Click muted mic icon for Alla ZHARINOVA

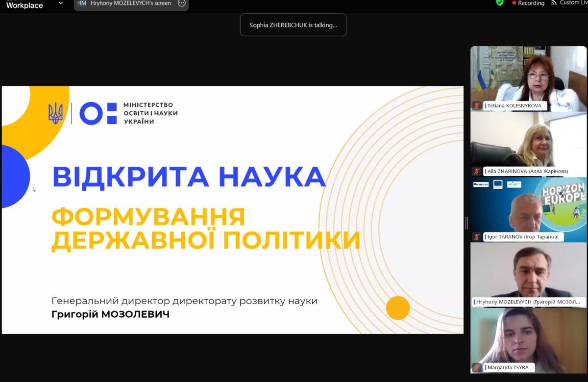(x=477, y=171)
